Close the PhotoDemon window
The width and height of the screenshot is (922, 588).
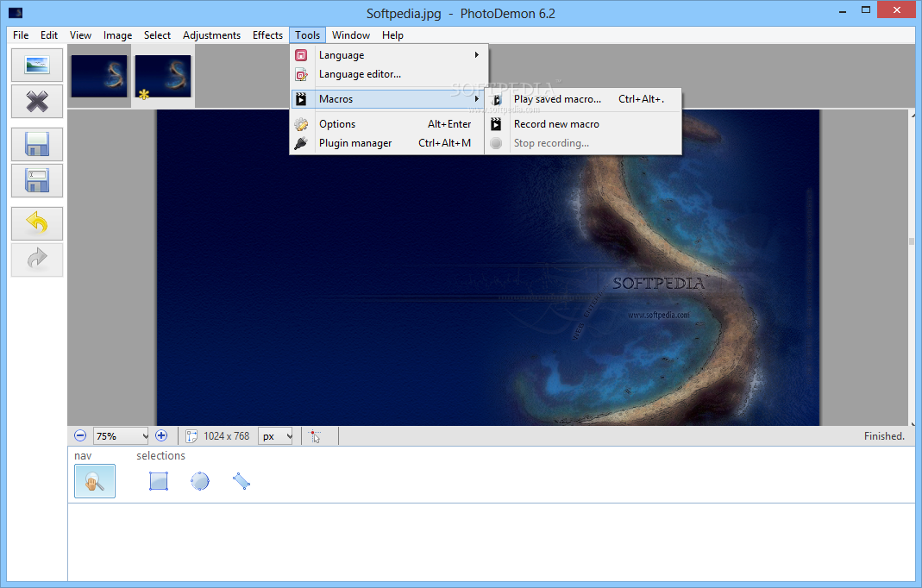click(897, 10)
